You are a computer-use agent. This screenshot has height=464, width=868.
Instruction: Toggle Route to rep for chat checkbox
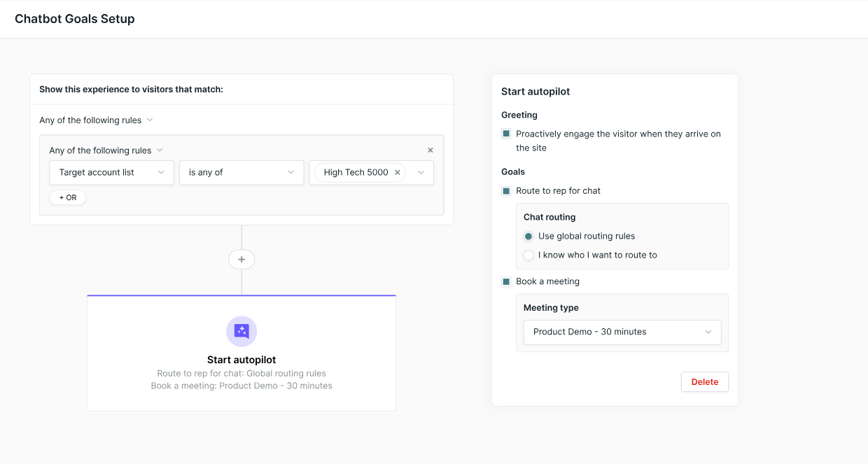[506, 191]
